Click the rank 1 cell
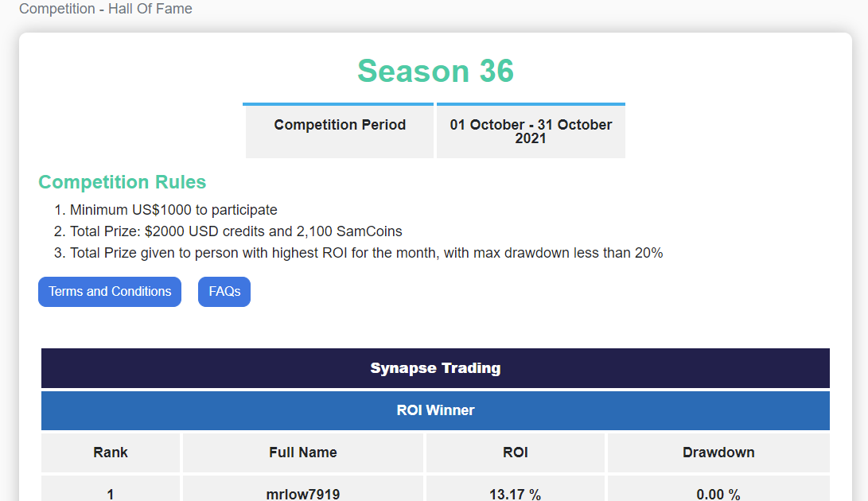 111,494
